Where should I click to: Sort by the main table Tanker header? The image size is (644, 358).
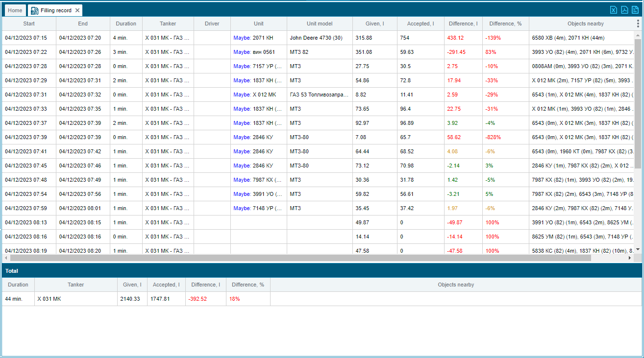(168, 24)
